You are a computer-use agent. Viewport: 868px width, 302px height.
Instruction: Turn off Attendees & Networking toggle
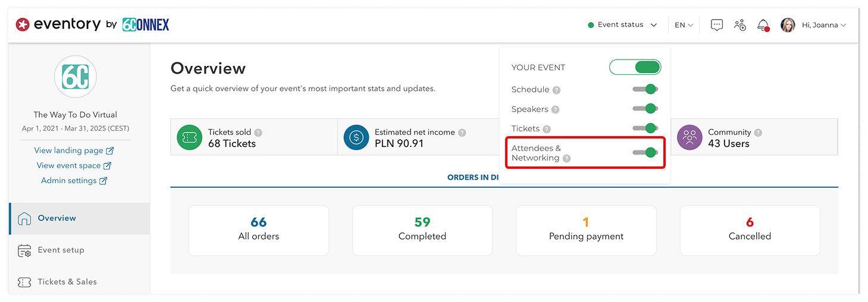tap(645, 152)
